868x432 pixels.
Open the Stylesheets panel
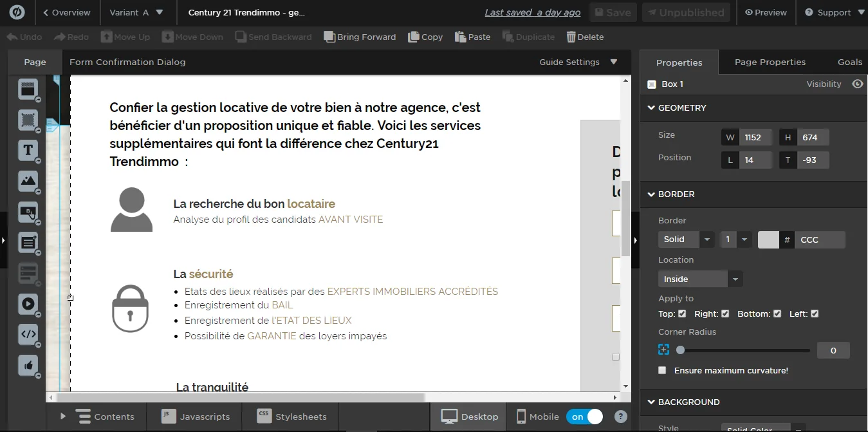coord(291,417)
